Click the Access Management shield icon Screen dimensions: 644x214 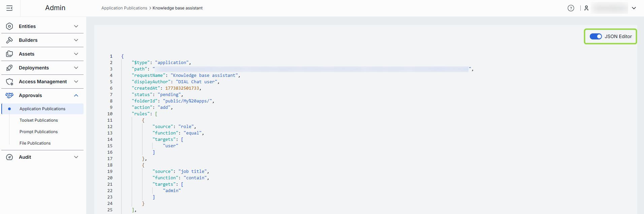9,82
